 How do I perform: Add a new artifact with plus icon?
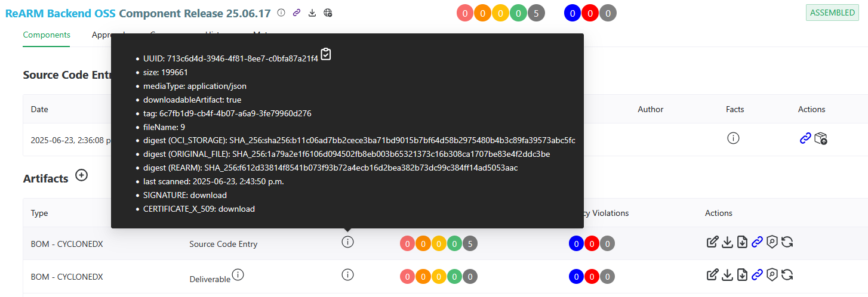(x=82, y=176)
